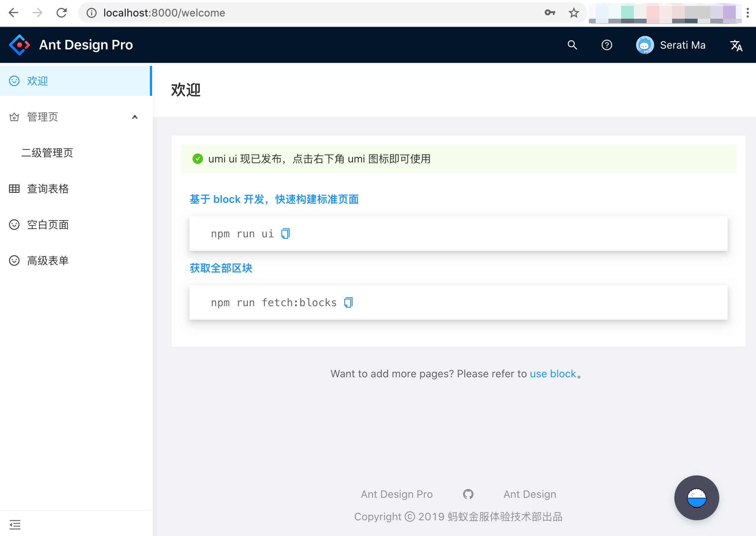Open the 获取全部区块 link

tap(221, 268)
